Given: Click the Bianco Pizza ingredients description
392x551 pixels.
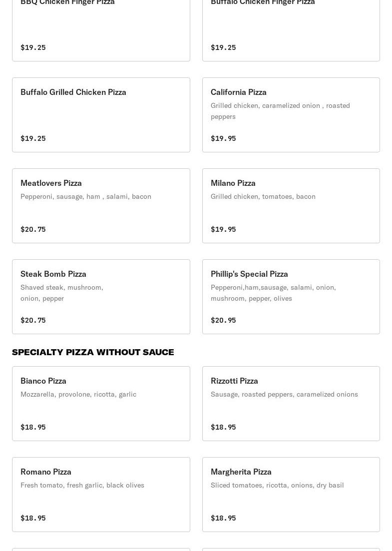Looking at the screenshot, I should tap(78, 394).
